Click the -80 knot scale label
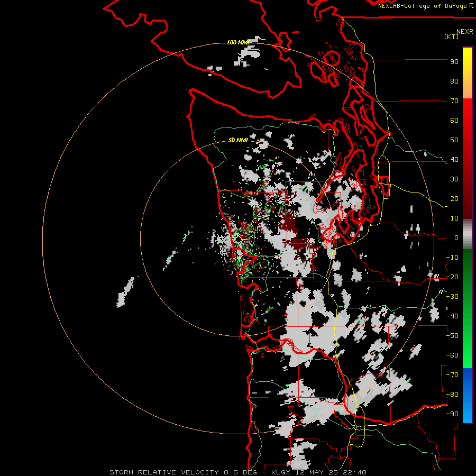476x476 pixels. click(x=452, y=395)
